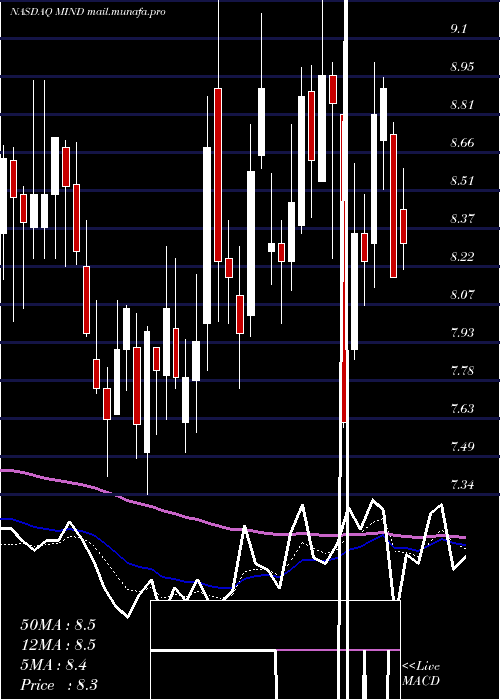
Task: Click the 8.37 price axis label
Action: coord(462,219)
